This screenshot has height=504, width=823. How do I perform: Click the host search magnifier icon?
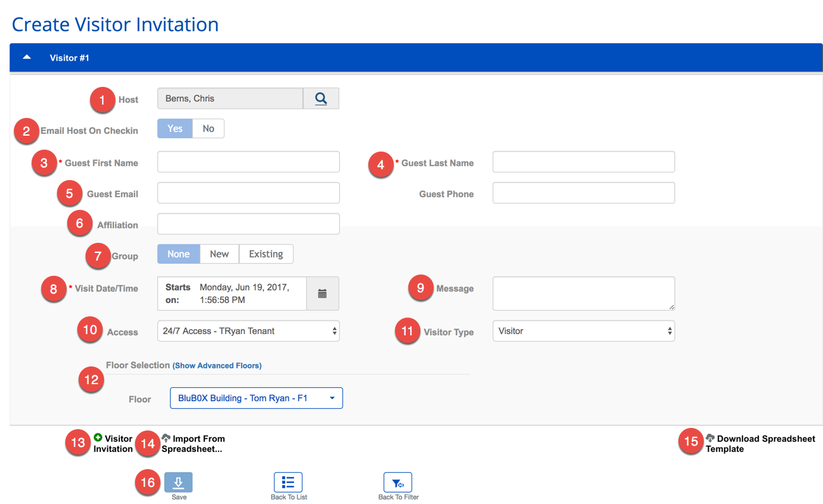[321, 98]
